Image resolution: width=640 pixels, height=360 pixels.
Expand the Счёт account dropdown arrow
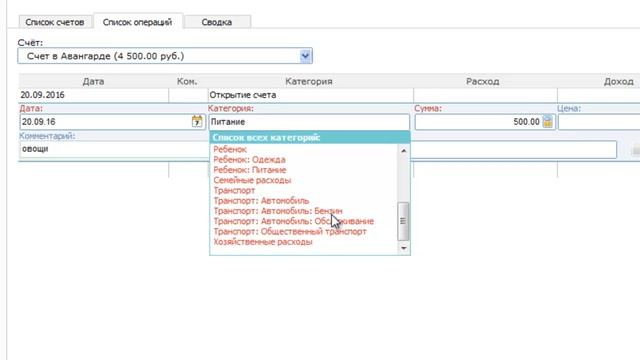[305, 56]
